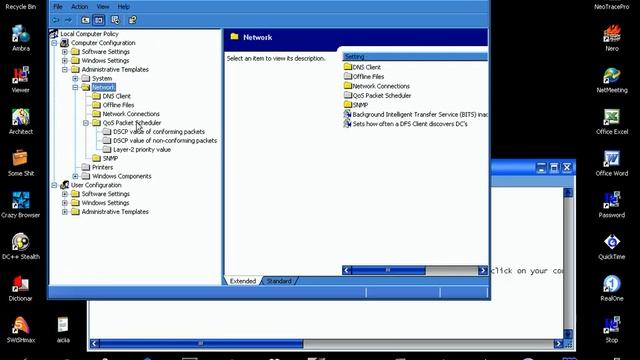The image size is (640, 360).
Task: Open the Office Excel desktop icon
Action: coord(612,121)
